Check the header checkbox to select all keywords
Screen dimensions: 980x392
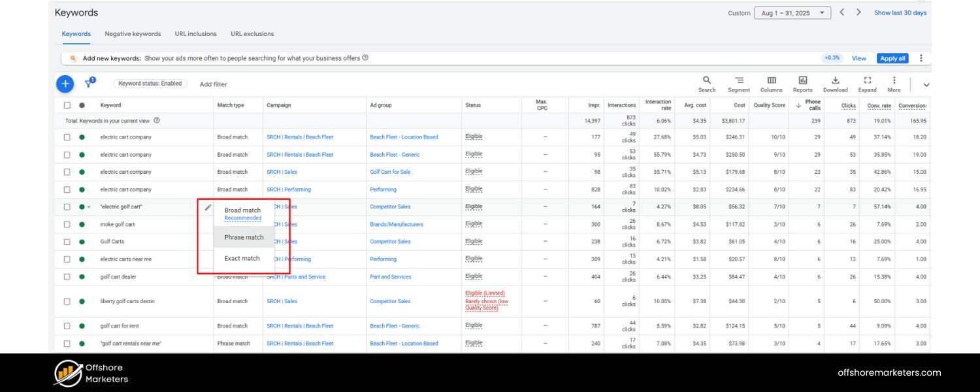(66, 105)
